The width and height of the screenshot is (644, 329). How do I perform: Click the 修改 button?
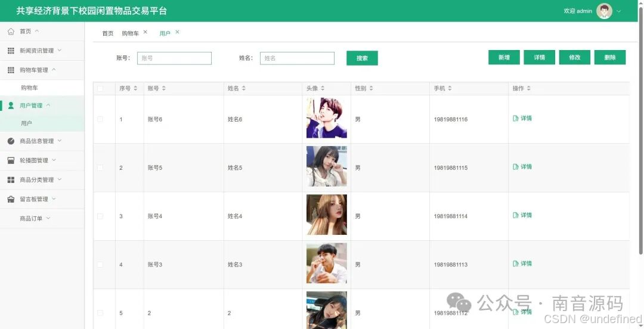click(575, 57)
